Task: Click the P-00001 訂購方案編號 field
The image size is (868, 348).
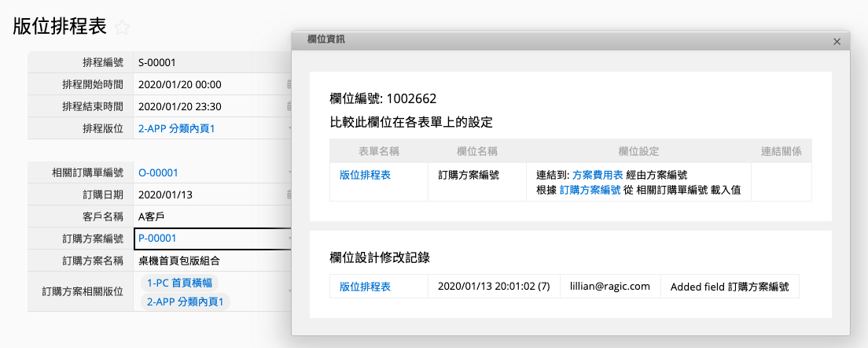Action: 158,239
